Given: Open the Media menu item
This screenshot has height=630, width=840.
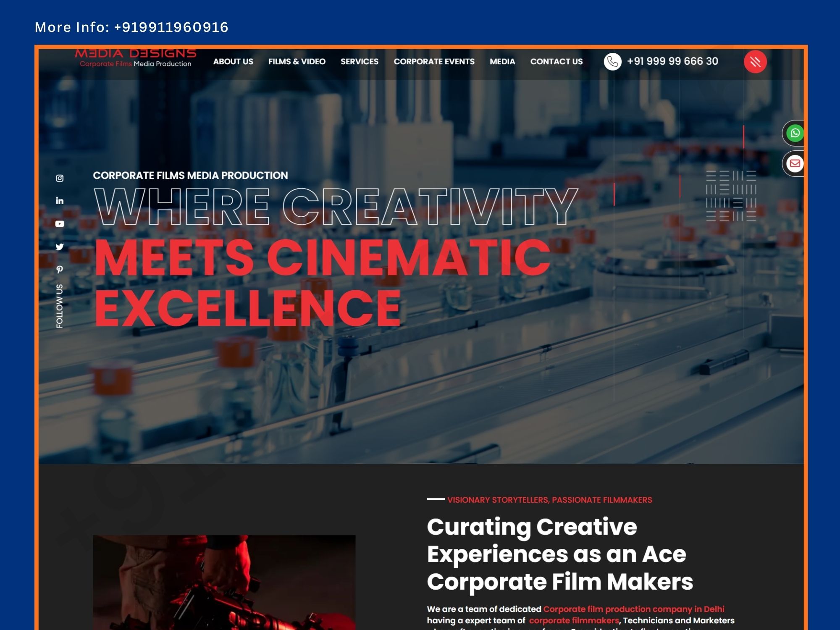Looking at the screenshot, I should tap(502, 62).
